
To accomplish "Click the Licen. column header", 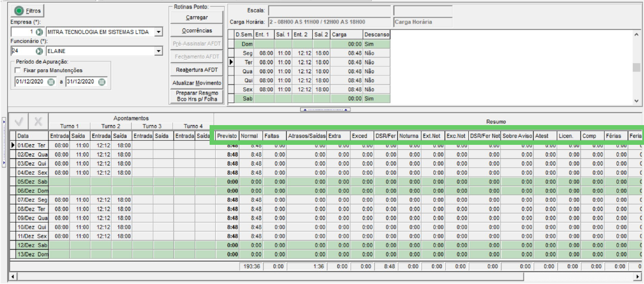I will (x=570, y=136).
